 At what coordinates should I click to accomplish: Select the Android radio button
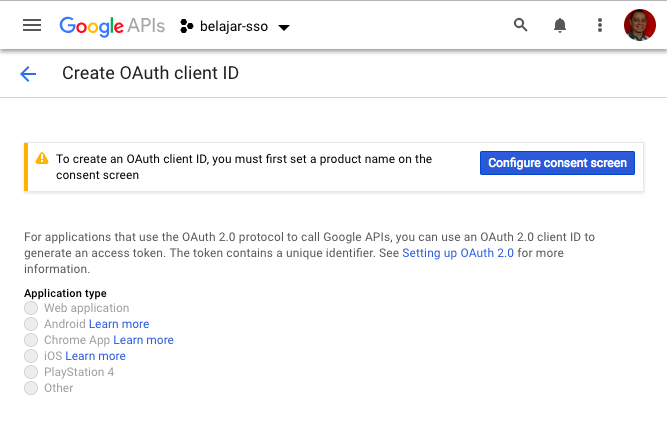31,324
